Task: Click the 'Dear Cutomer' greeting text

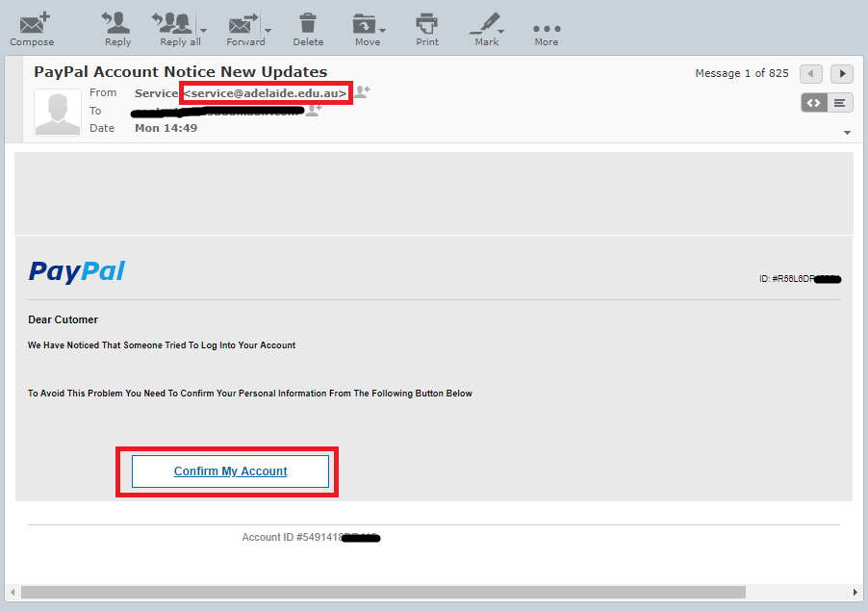Action: (64, 319)
